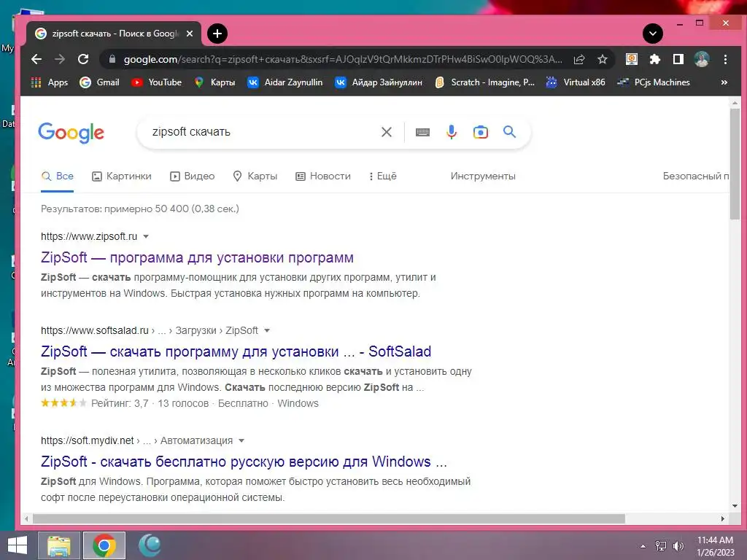Viewport: 747px width, 560px height.
Task: Open ZipSoft SoftSalad result link
Action: (x=236, y=351)
